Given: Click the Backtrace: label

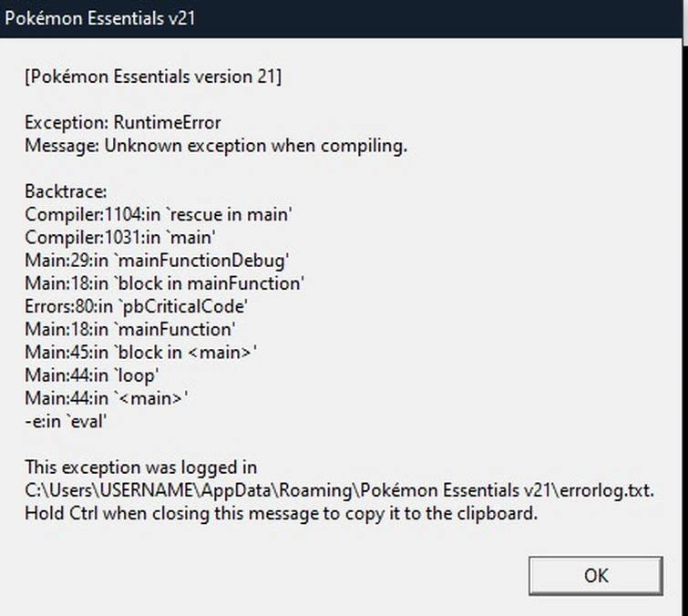Looking at the screenshot, I should coord(66,191).
